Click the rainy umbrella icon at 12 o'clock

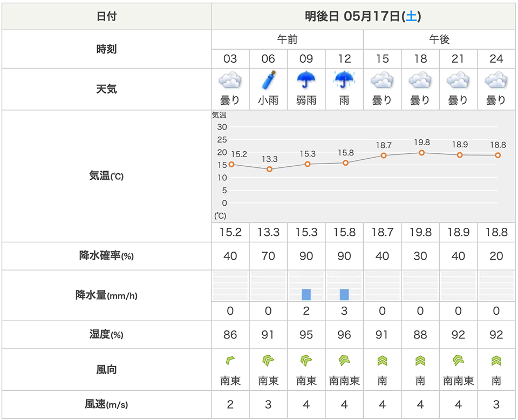point(344,80)
